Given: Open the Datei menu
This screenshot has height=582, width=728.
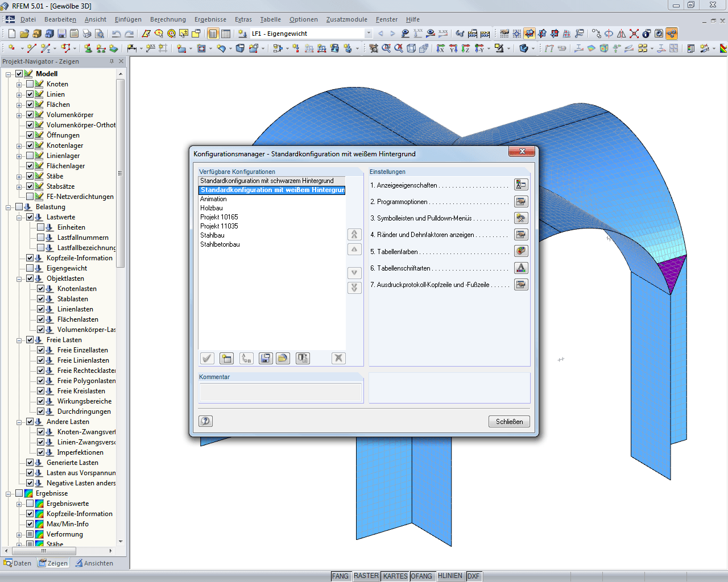Looking at the screenshot, I should (x=28, y=19).
